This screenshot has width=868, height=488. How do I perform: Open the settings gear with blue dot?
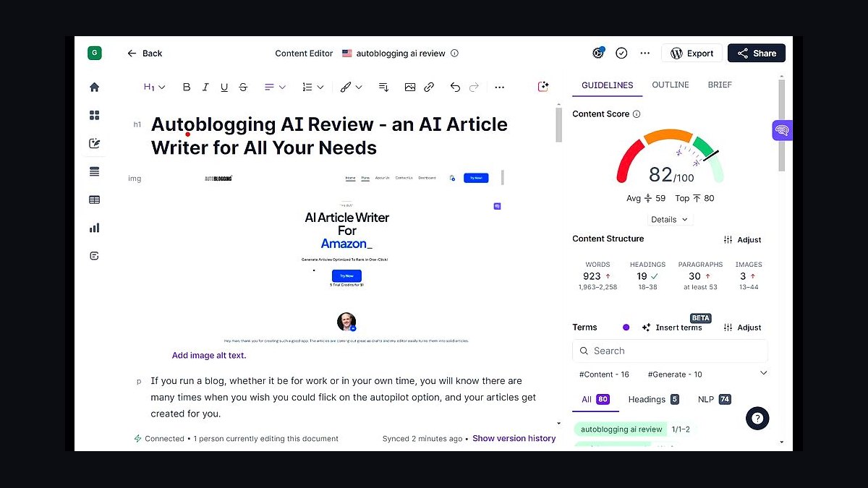point(598,53)
